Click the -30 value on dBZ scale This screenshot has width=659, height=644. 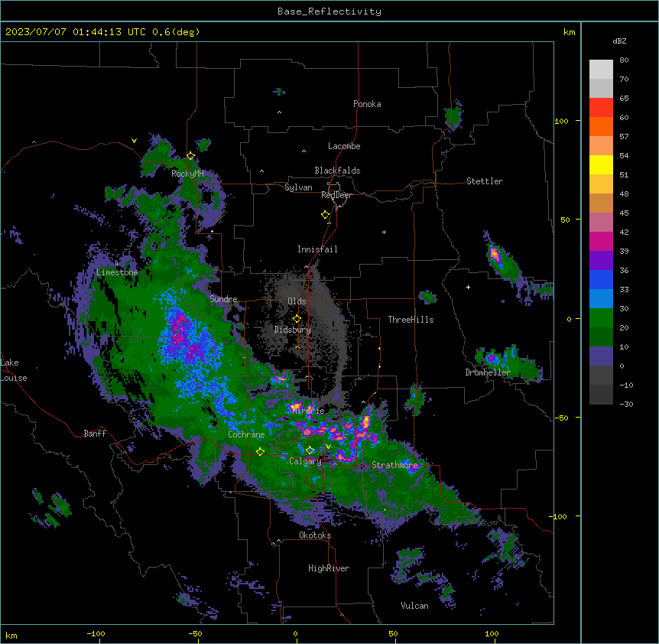626,405
